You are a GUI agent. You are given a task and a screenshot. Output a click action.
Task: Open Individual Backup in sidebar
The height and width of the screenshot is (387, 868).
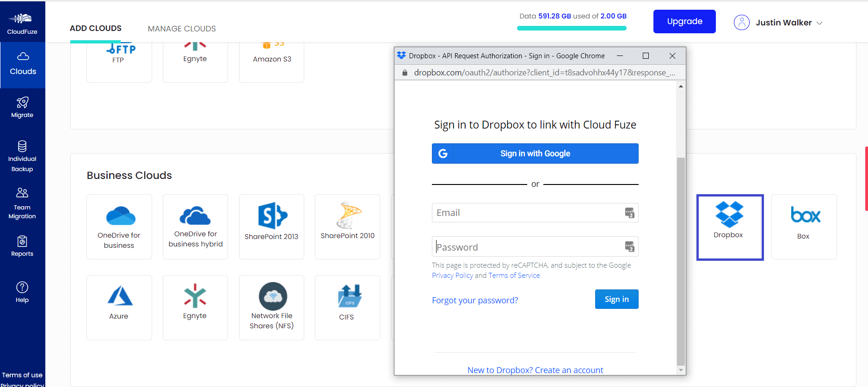pos(22,156)
